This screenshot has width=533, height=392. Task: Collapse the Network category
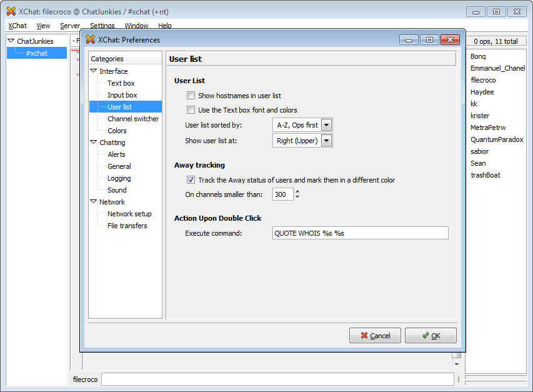tap(94, 201)
